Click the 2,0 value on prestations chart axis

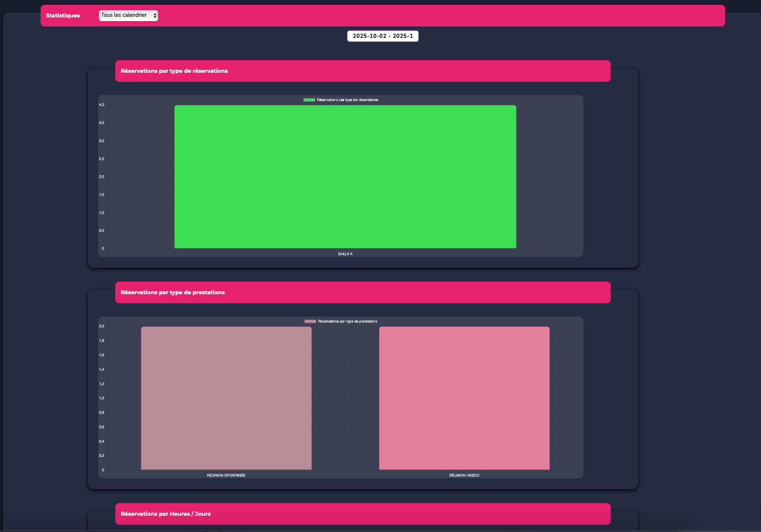(x=102, y=326)
